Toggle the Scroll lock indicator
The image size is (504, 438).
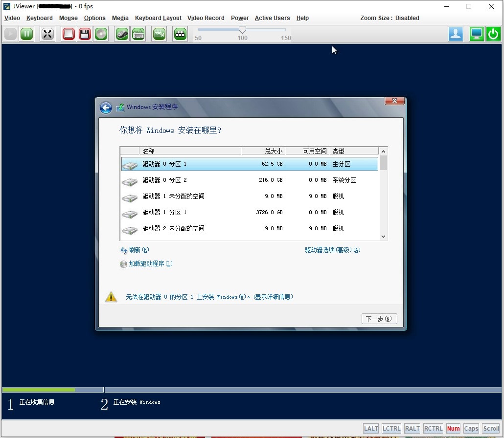click(x=491, y=429)
